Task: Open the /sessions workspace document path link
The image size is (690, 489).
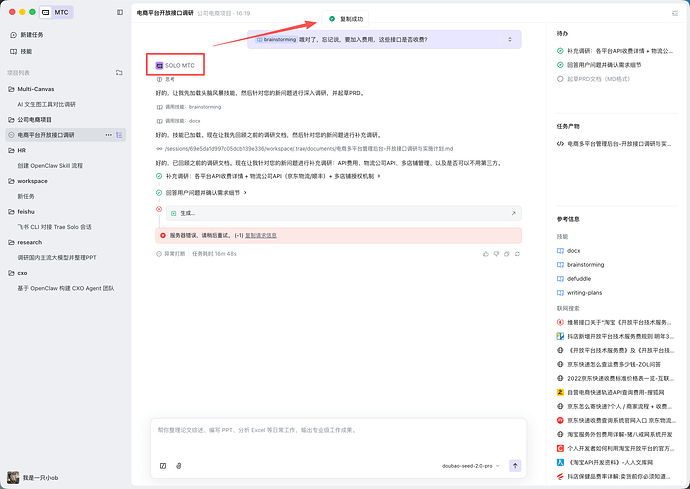Action: (x=305, y=149)
